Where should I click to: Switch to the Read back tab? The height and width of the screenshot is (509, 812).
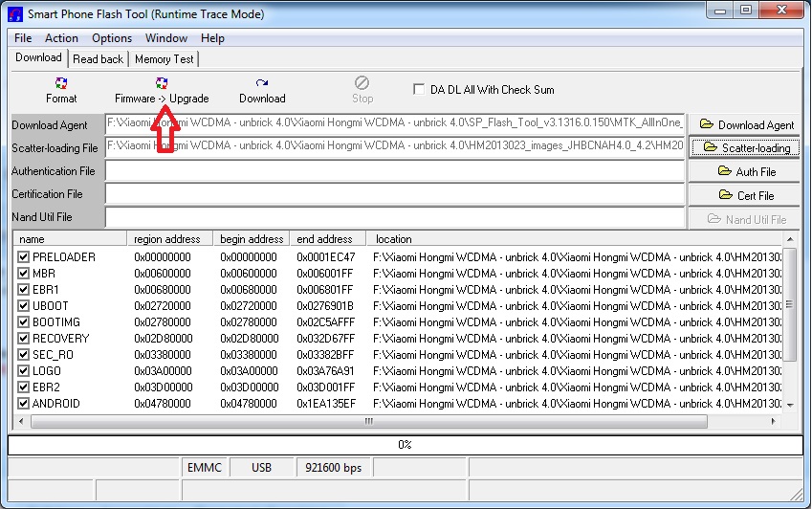click(99, 59)
